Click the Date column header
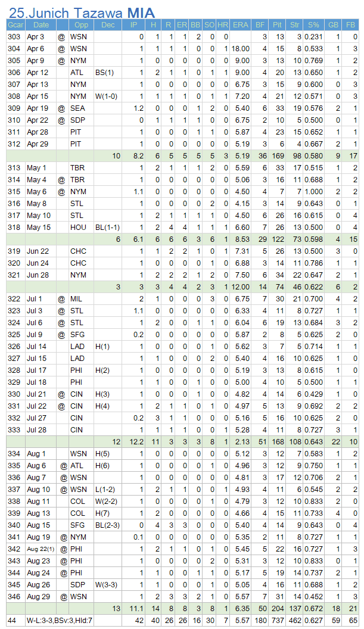Screen dimensions: 364x629 [x=41, y=25]
